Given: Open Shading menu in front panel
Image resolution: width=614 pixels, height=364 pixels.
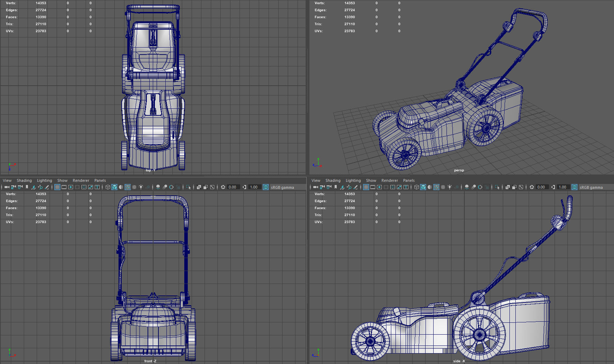Looking at the screenshot, I should [x=24, y=180].
